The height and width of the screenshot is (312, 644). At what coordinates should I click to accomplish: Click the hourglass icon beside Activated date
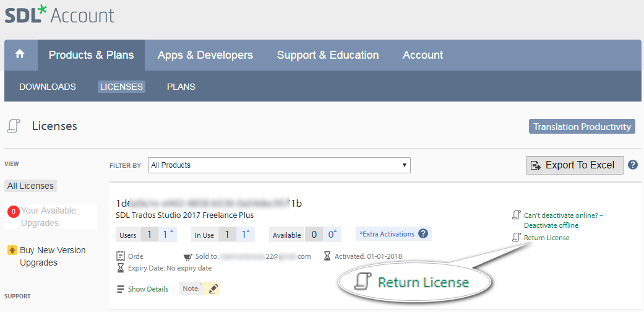pyautogui.click(x=327, y=256)
